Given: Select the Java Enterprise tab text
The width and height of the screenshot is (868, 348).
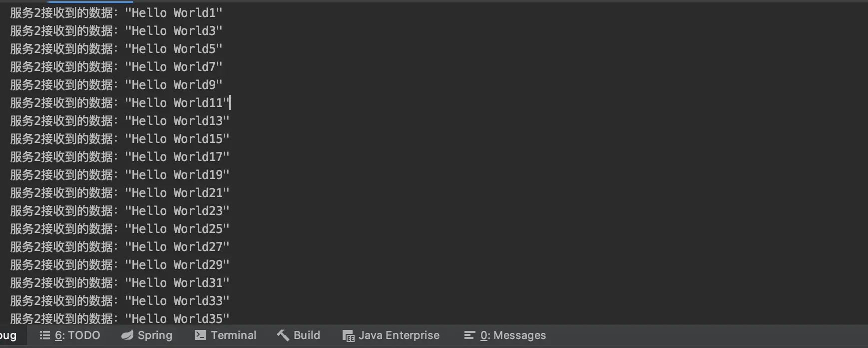Looking at the screenshot, I should (x=399, y=335).
